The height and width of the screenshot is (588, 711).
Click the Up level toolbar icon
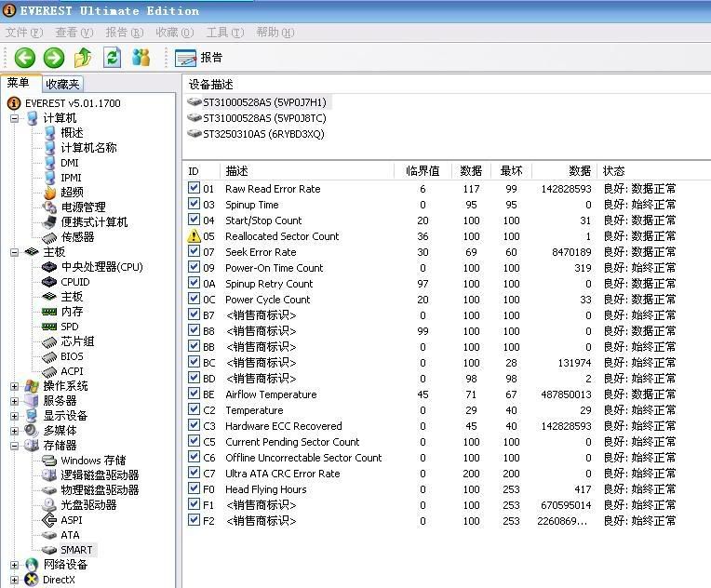coord(83,58)
